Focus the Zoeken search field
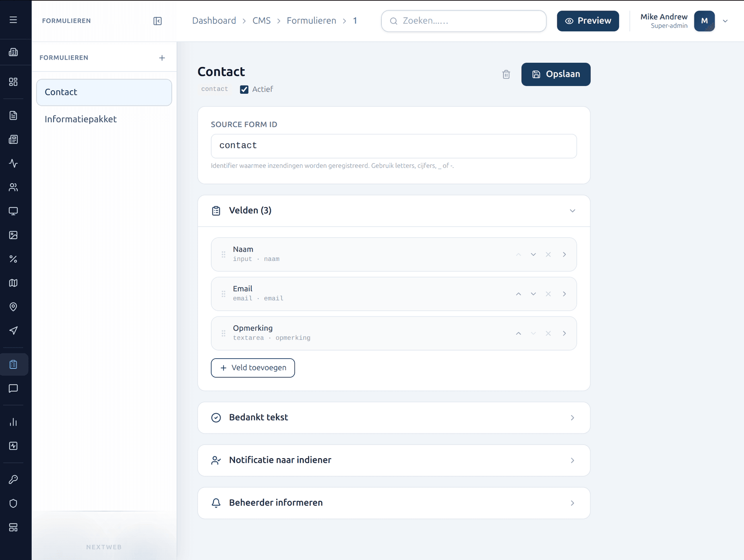The width and height of the screenshot is (744, 560). pyautogui.click(x=463, y=21)
